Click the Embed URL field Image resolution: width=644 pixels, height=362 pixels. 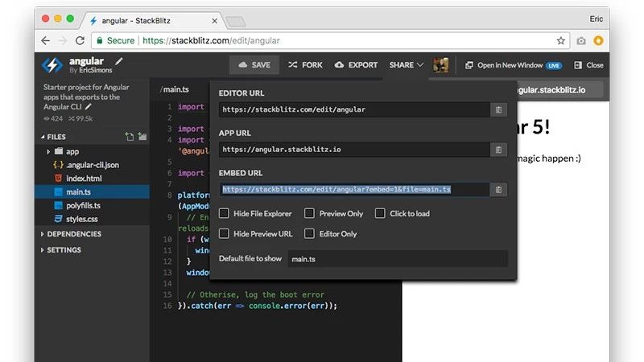click(x=354, y=189)
